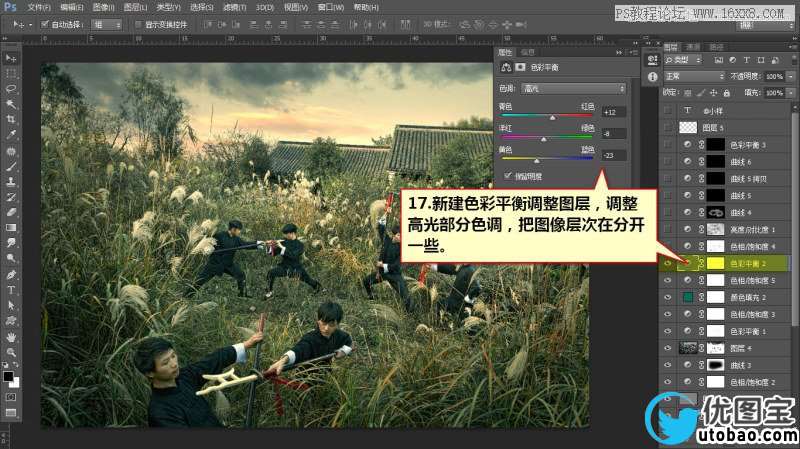Click the magenta-green slider handle
Image resolution: width=800 pixels, height=449 pixels.
[x=544, y=139]
